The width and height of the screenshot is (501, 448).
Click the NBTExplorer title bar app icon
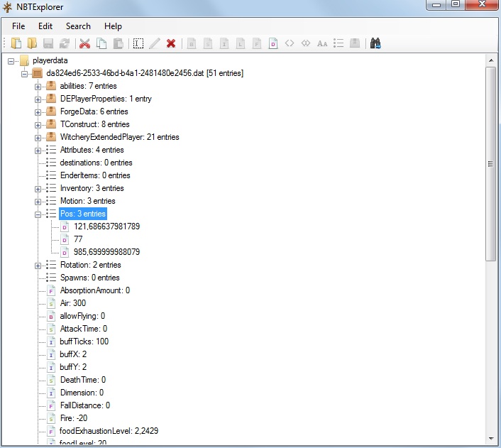[7, 7]
